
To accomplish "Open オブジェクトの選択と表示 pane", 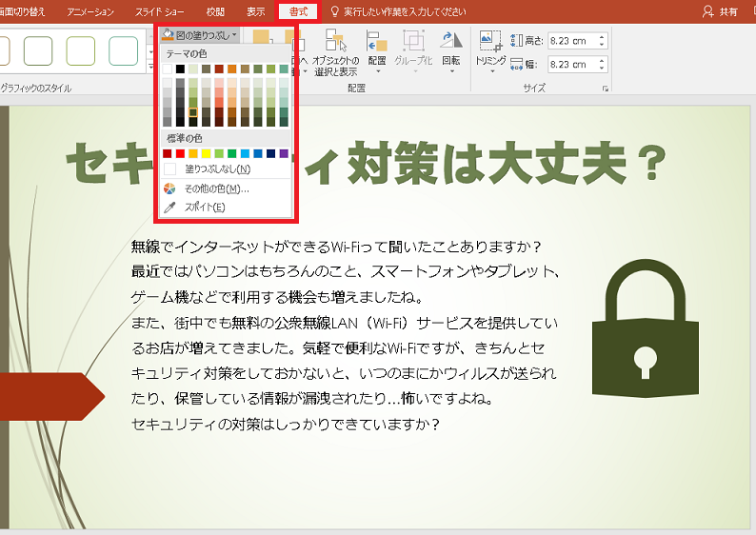I will [x=336, y=52].
